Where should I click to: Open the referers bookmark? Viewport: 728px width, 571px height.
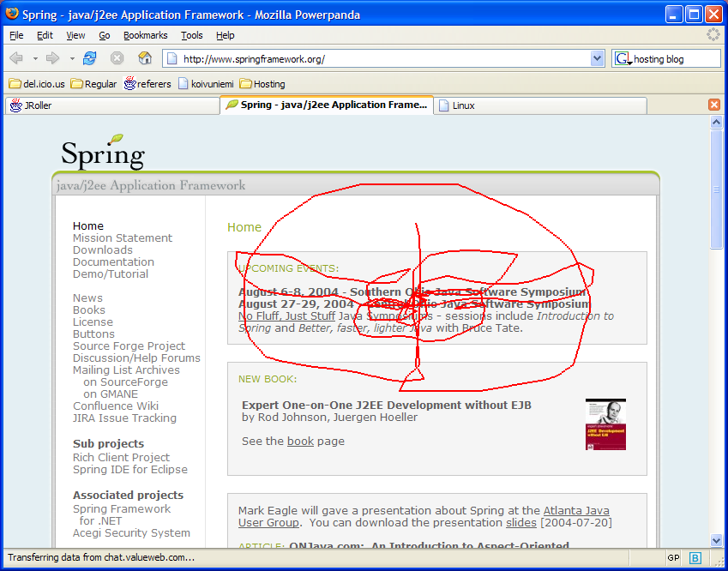(147, 84)
